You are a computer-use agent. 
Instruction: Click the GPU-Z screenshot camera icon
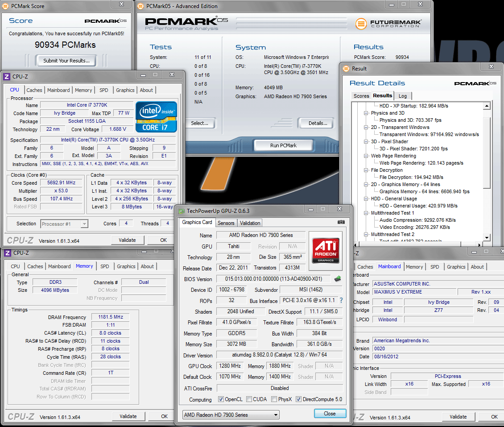click(341, 222)
